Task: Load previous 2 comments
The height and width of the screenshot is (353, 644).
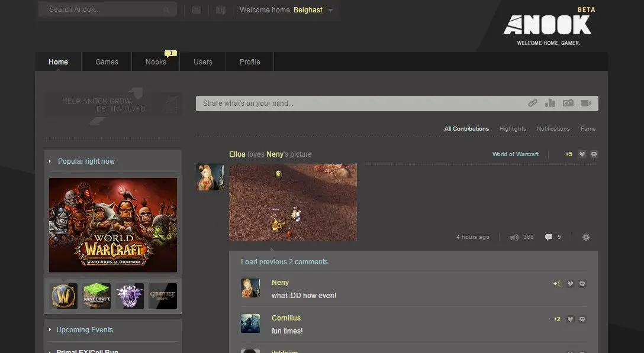Action: pos(284,262)
